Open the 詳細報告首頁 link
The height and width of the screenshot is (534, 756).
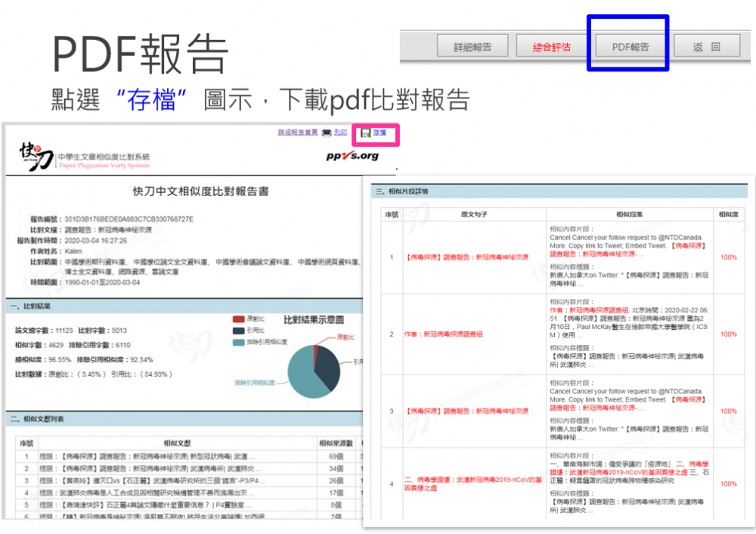click(298, 132)
